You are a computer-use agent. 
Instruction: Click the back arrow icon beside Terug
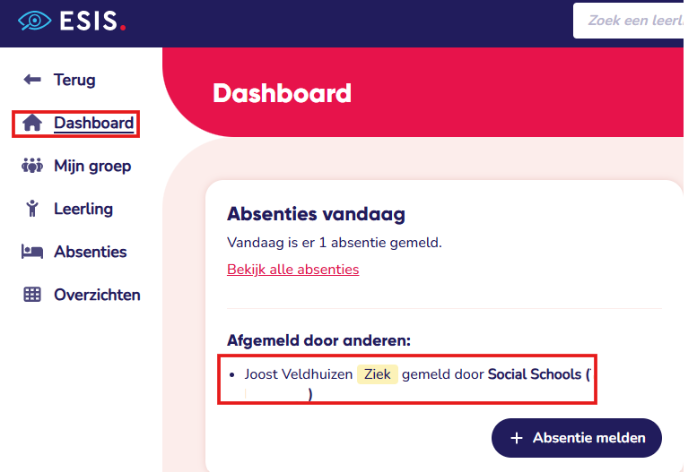32,80
